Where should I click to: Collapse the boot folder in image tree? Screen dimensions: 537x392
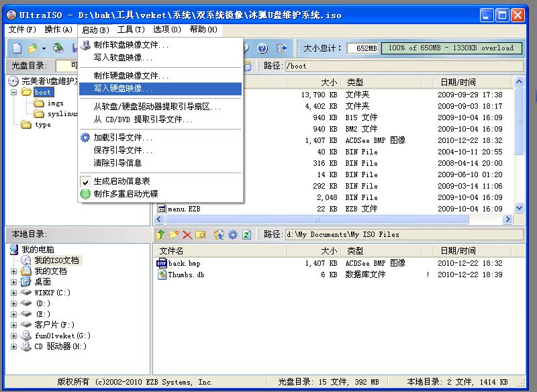click(x=13, y=92)
